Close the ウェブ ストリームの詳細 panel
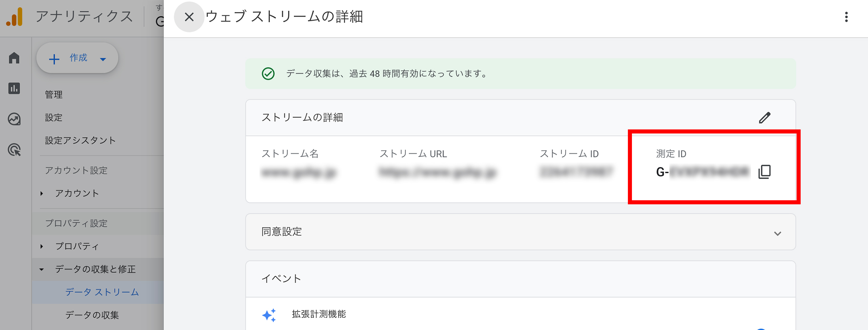This screenshot has height=330, width=868. coord(189,17)
